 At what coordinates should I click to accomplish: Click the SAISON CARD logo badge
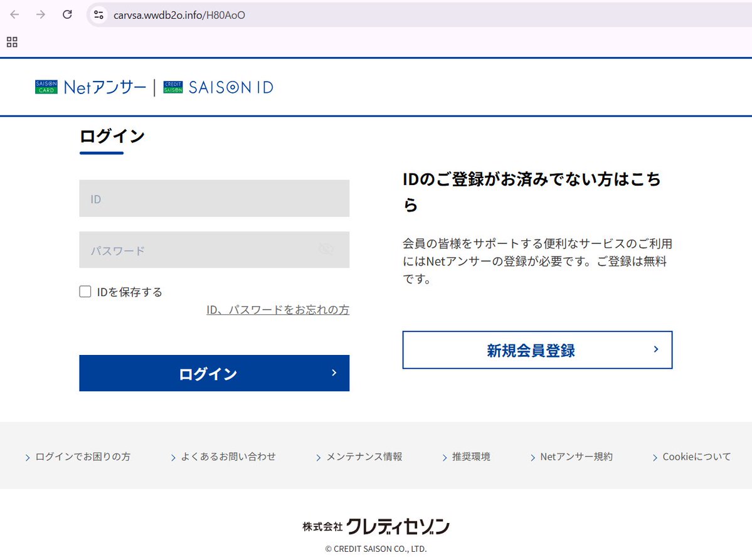(46, 87)
